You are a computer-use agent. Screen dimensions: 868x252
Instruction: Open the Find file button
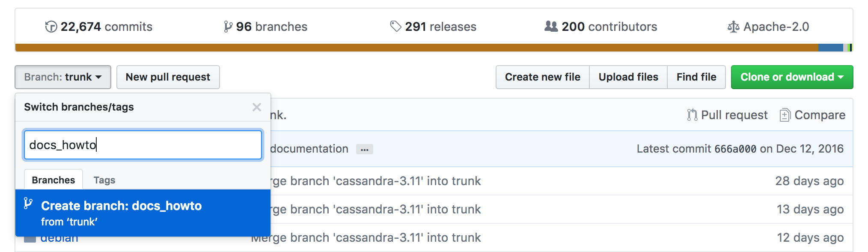(696, 77)
